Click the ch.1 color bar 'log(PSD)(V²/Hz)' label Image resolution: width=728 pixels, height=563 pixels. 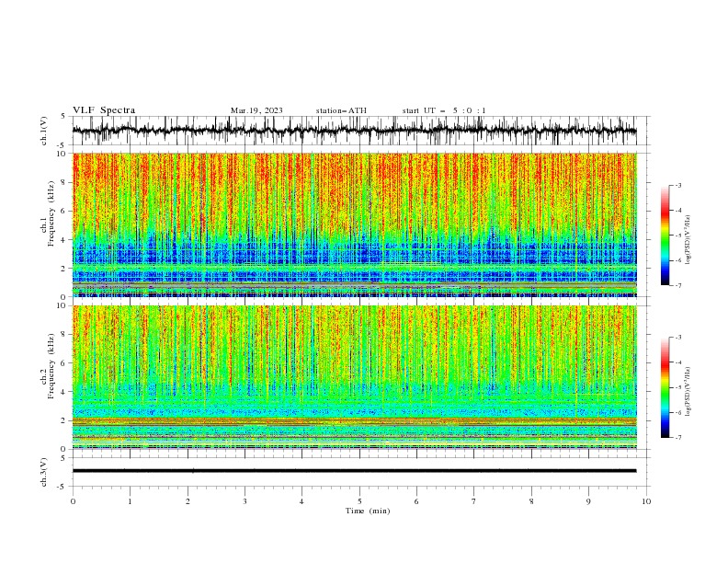point(688,240)
